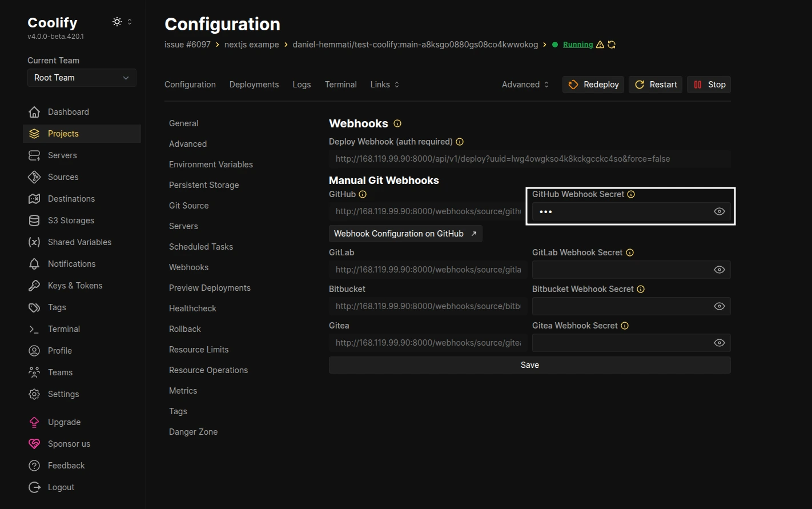This screenshot has height=509, width=812.
Task: Select Webhooks in the configuration menu
Action: click(188, 267)
